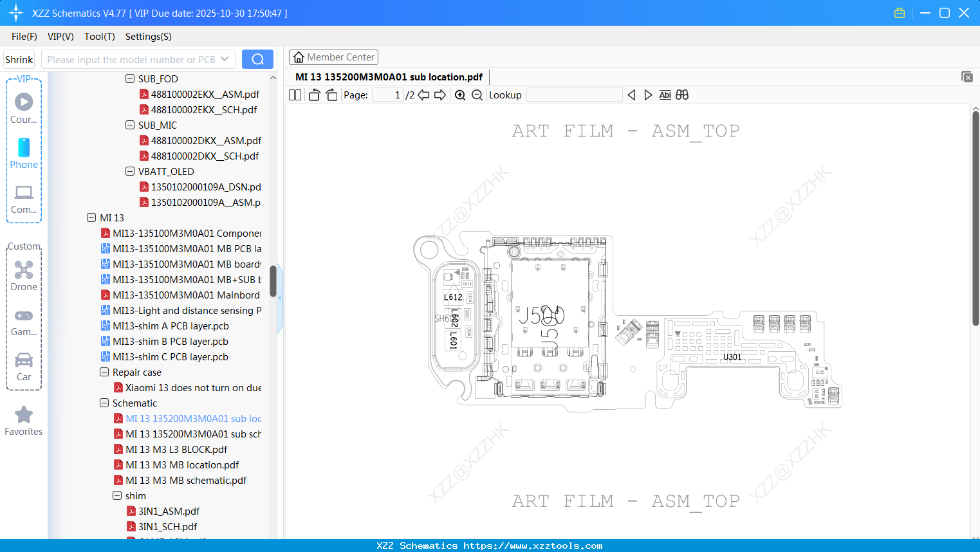Collapse the MI 13 tree node
Image resolution: width=980 pixels, height=552 pixels.
point(91,217)
